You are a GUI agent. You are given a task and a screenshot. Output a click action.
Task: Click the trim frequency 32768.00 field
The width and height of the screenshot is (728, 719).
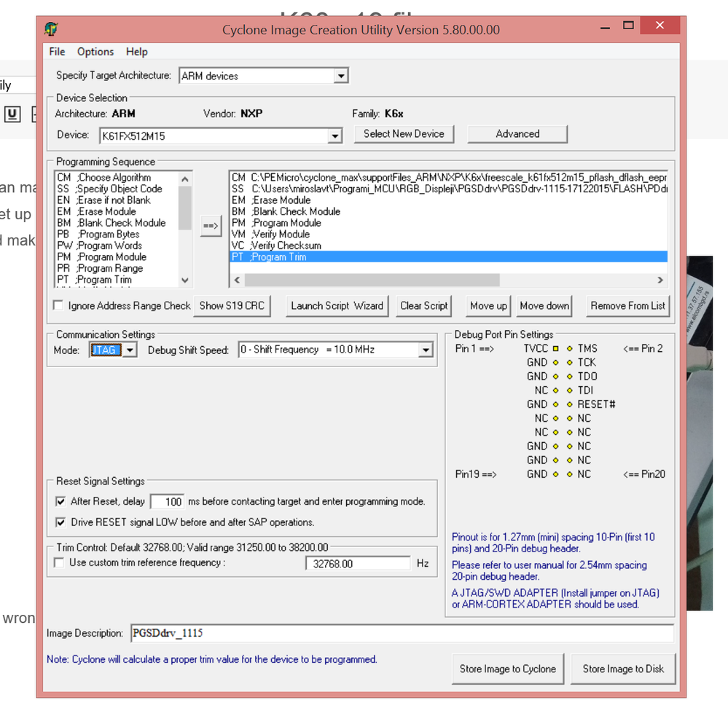(358, 564)
